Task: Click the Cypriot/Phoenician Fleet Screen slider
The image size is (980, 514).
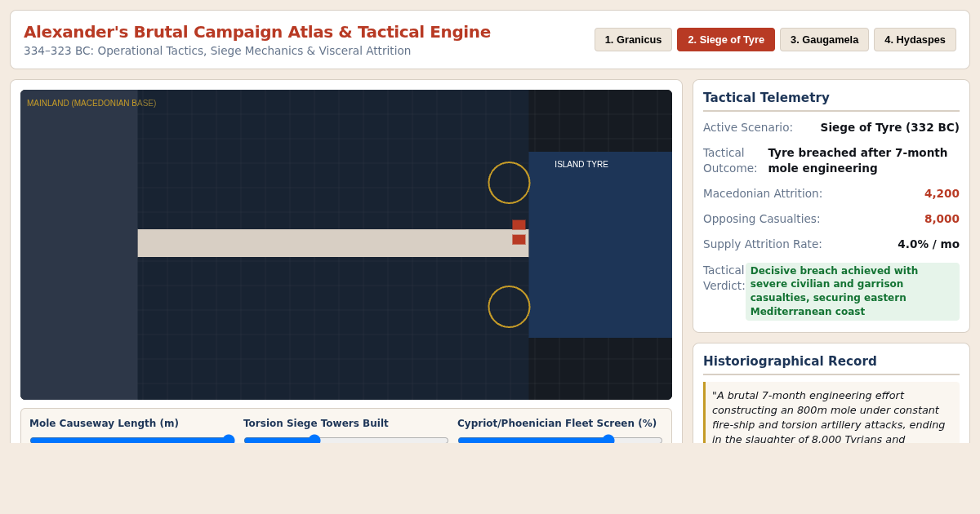Action: tap(559, 440)
